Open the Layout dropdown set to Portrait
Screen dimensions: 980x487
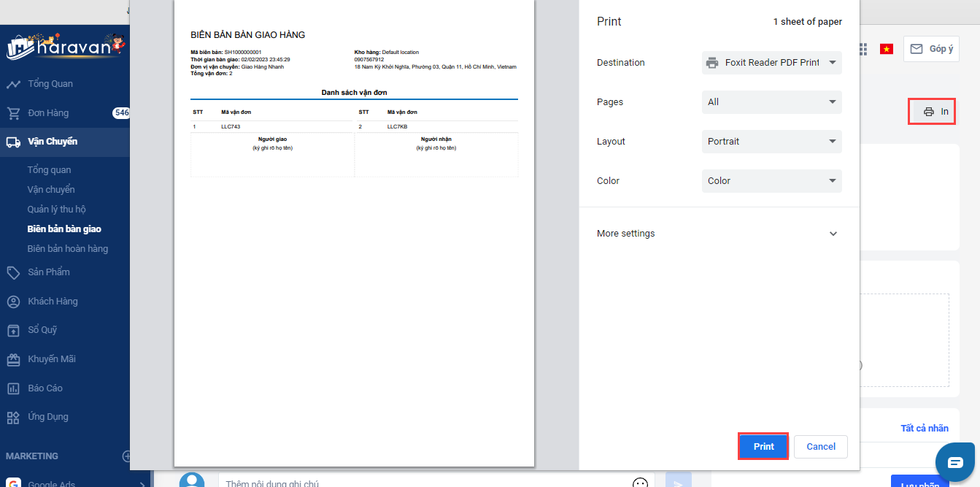point(772,142)
